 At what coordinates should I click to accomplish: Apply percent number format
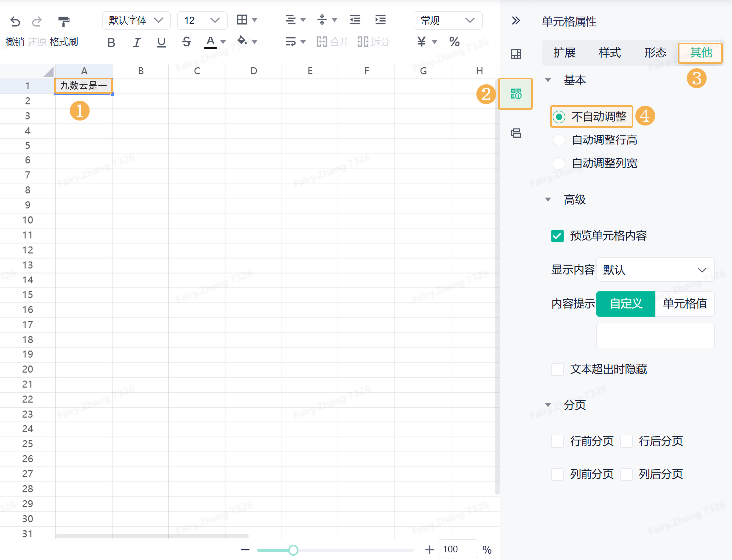[x=454, y=42]
